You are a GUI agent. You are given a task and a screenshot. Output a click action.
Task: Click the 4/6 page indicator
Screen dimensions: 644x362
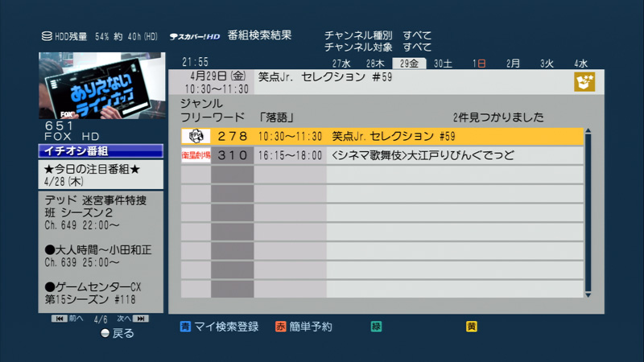point(100,319)
